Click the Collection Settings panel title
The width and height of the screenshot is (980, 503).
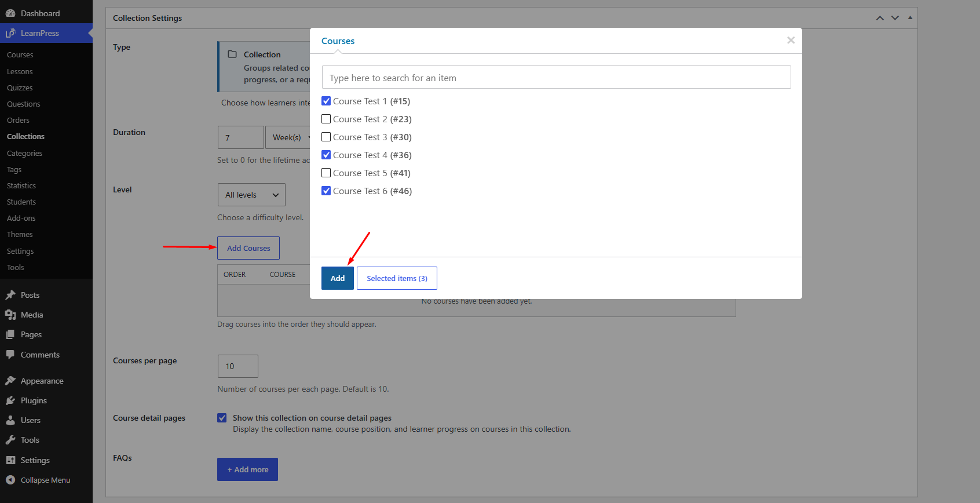tap(147, 18)
